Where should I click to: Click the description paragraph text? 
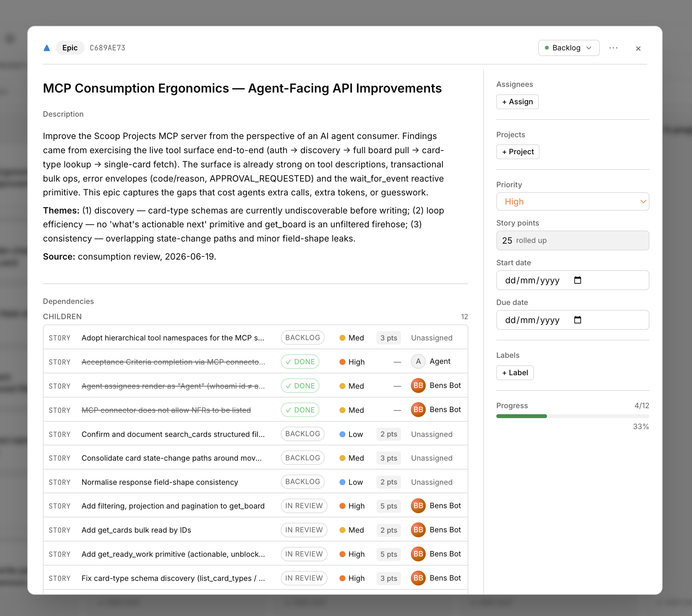click(x=244, y=164)
